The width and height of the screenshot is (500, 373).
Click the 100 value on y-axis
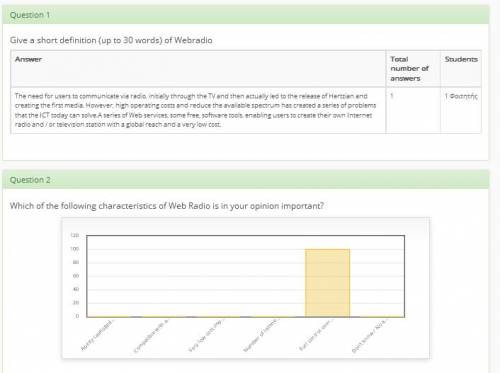click(75, 249)
